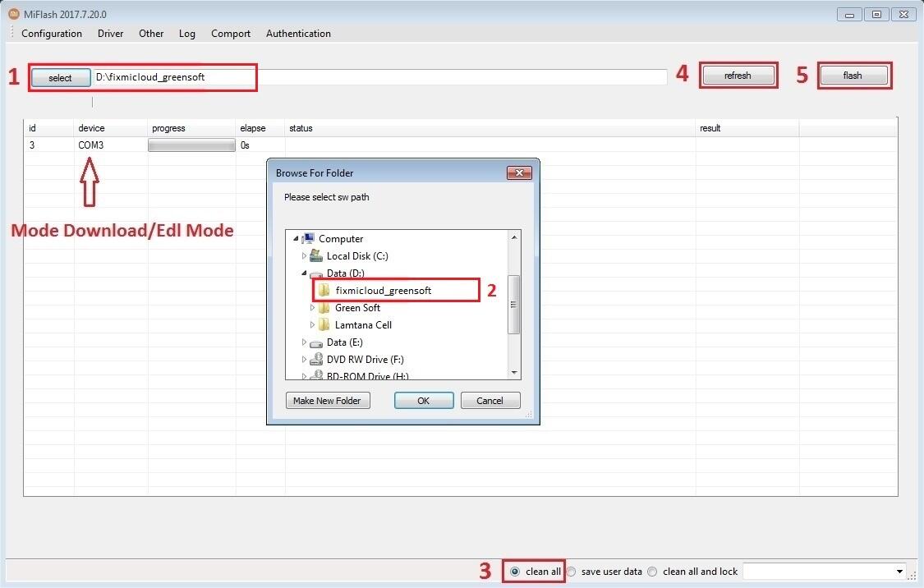Confirm with OK in Browse For Folder
924x588 pixels.
click(424, 401)
